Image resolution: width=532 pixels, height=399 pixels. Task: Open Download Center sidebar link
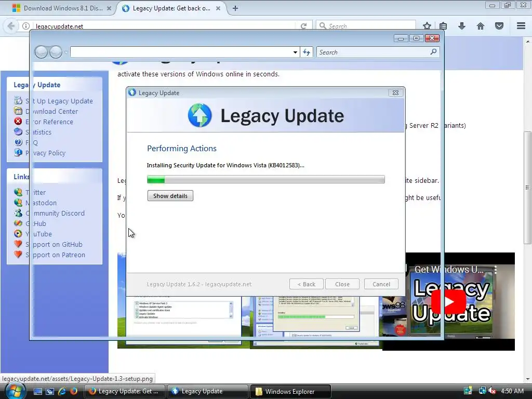(x=51, y=111)
